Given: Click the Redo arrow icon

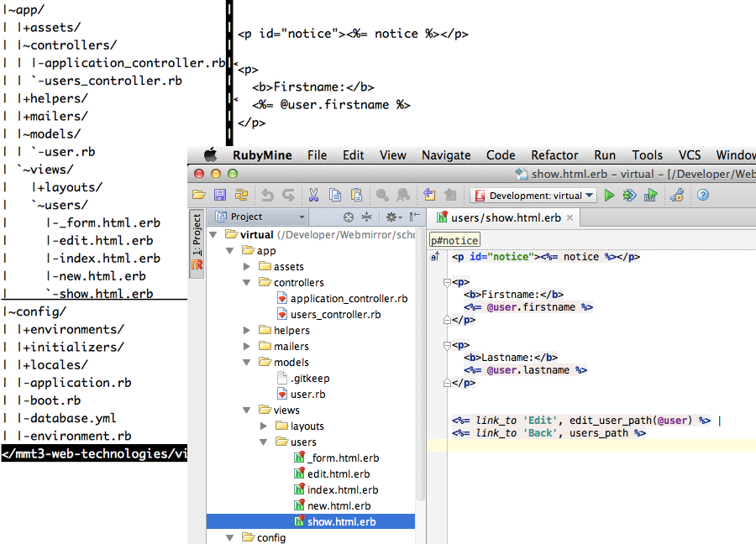Looking at the screenshot, I should 288,195.
